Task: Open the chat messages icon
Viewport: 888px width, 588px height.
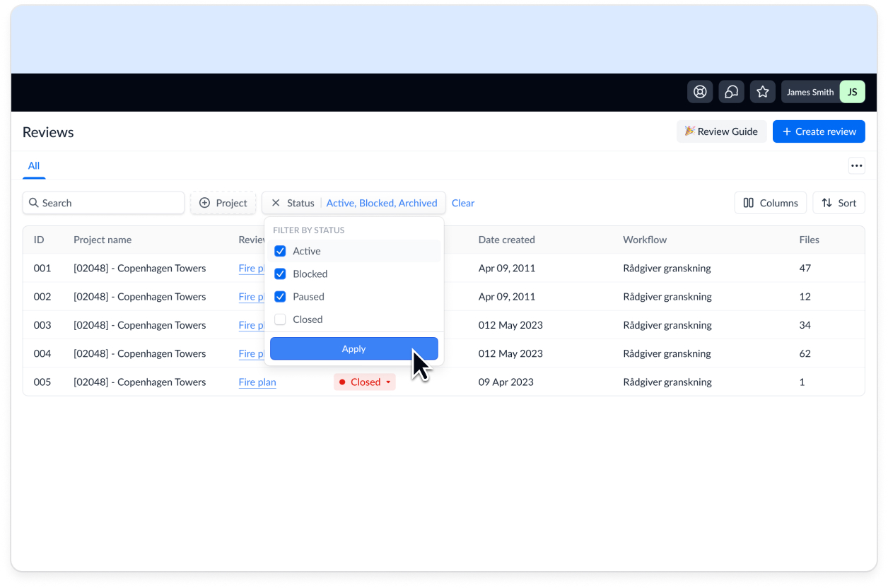Action: point(731,92)
